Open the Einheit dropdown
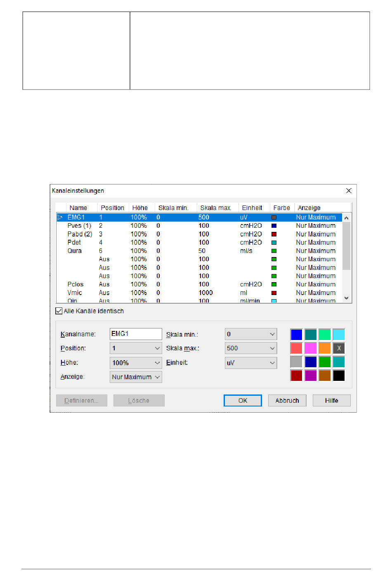The height and width of the screenshot is (581, 392). click(251, 363)
